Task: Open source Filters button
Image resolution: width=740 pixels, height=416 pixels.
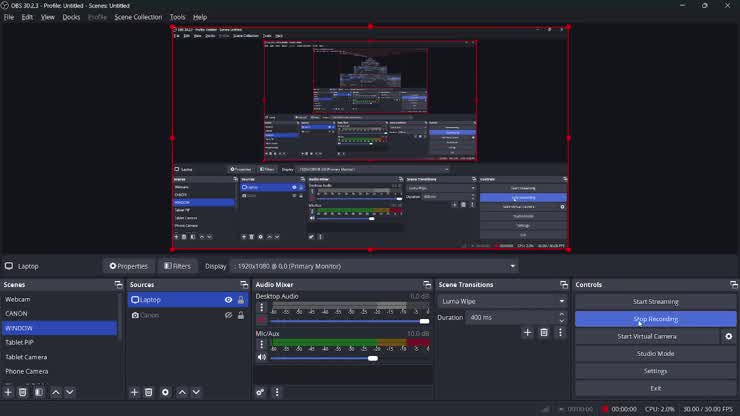Action: pyautogui.click(x=177, y=266)
